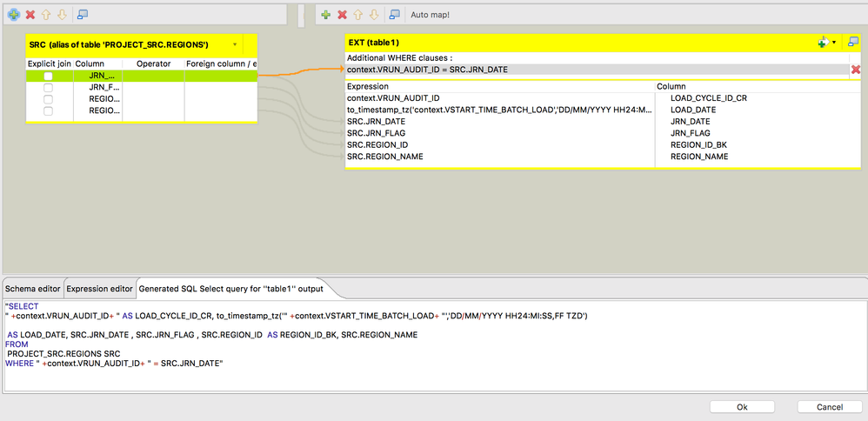Minimize all input tables icon
This screenshot has height=421, width=868.
coord(82,15)
